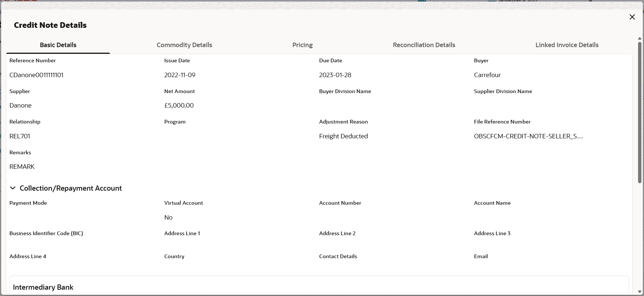Click the Relationship value REL701

pos(20,136)
